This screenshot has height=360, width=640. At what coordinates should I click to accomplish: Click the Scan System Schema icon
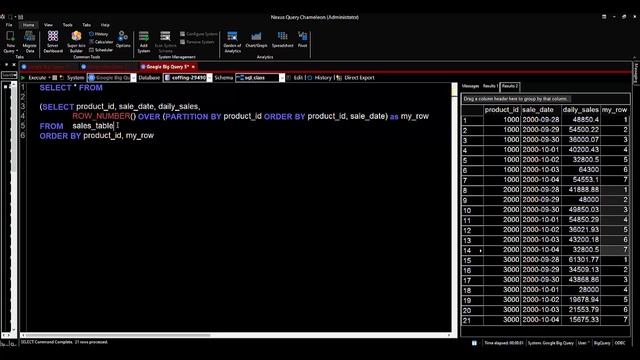(x=165, y=42)
